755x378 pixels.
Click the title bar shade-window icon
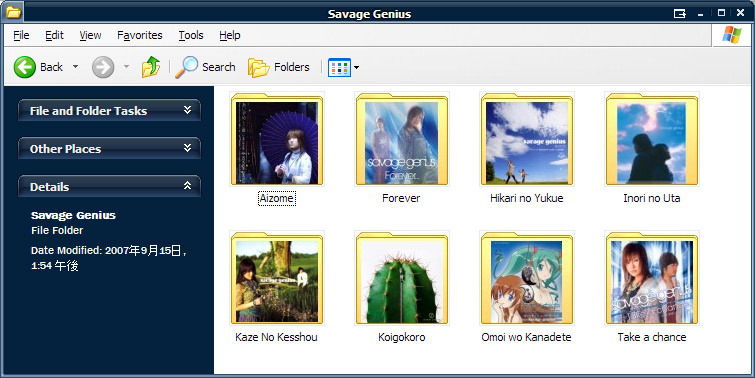coord(679,13)
